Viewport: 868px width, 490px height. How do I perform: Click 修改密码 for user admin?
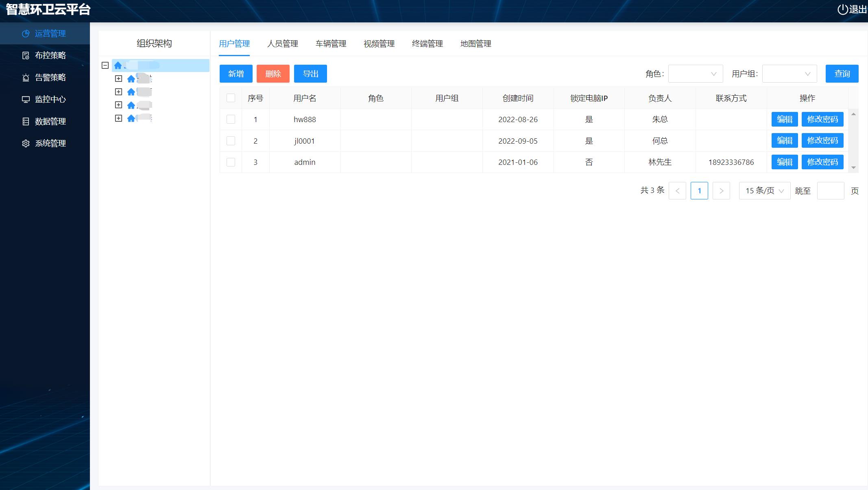click(x=822, y=162)
